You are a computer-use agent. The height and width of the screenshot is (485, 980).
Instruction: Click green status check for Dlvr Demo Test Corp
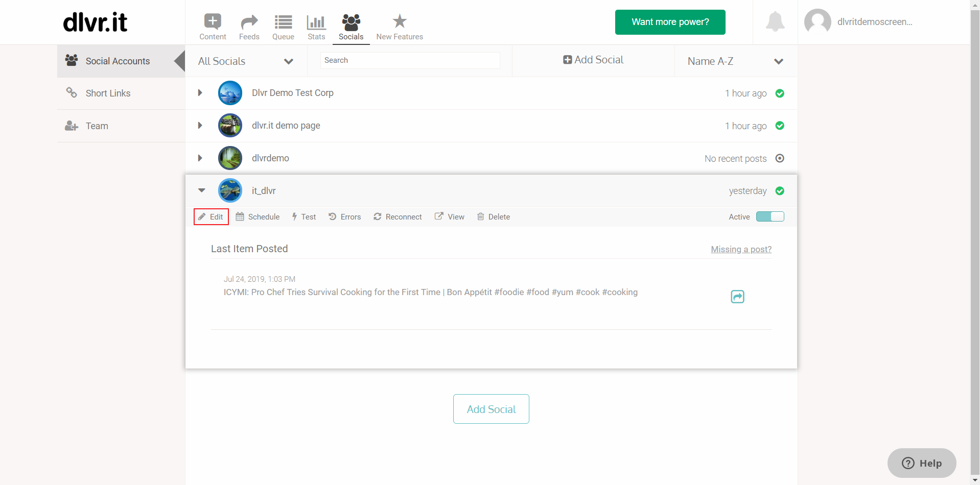coord(780,93)
